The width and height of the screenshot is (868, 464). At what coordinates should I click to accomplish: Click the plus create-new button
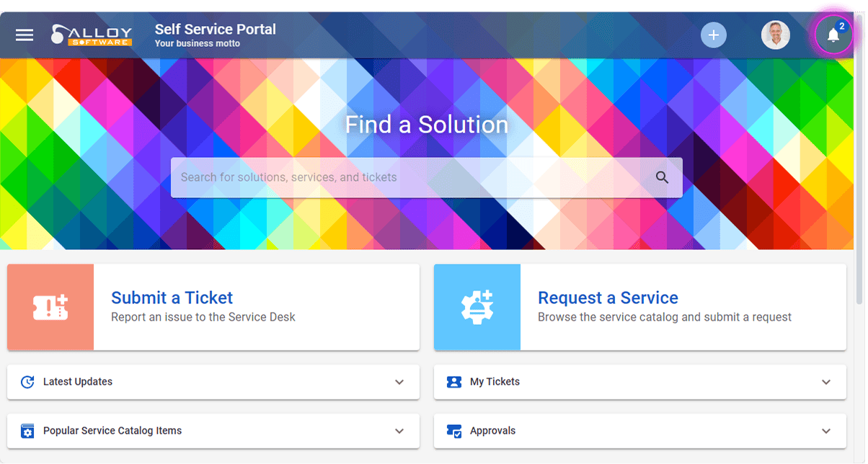[714, 35]
